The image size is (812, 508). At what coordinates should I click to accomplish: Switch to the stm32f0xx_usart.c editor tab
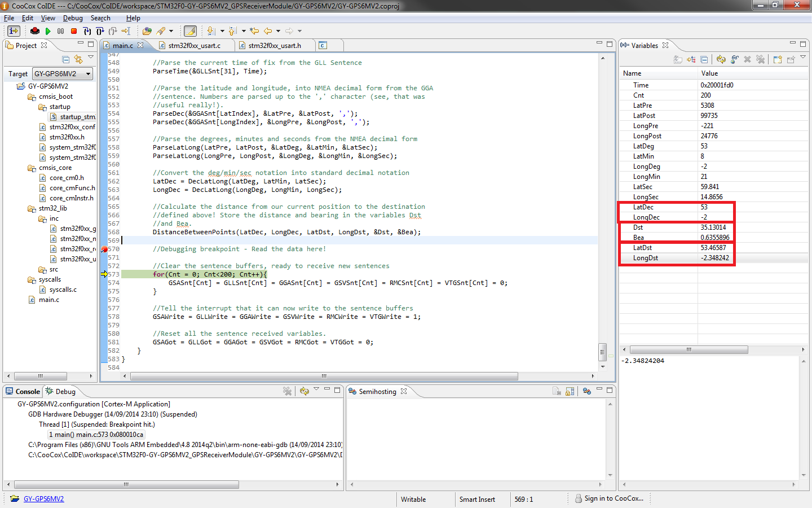point(194,46)
